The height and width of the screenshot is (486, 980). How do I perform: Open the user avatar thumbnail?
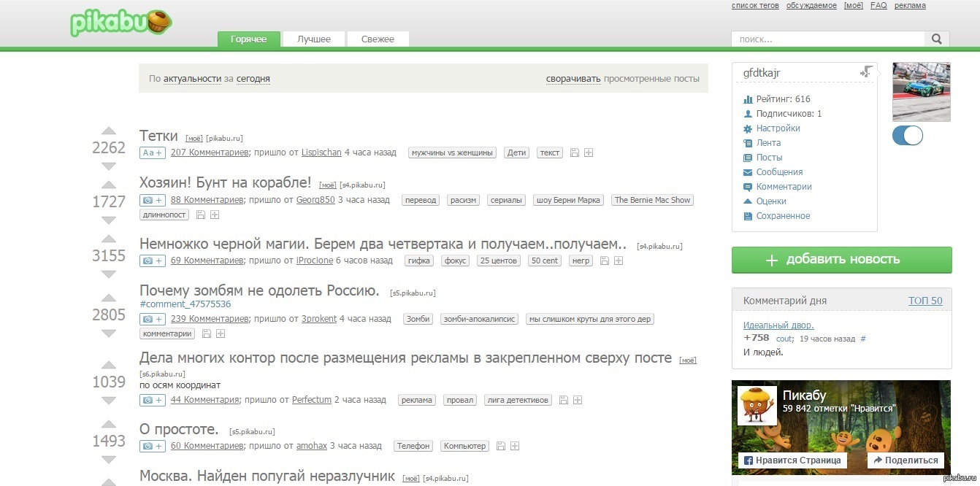(922, 92)
